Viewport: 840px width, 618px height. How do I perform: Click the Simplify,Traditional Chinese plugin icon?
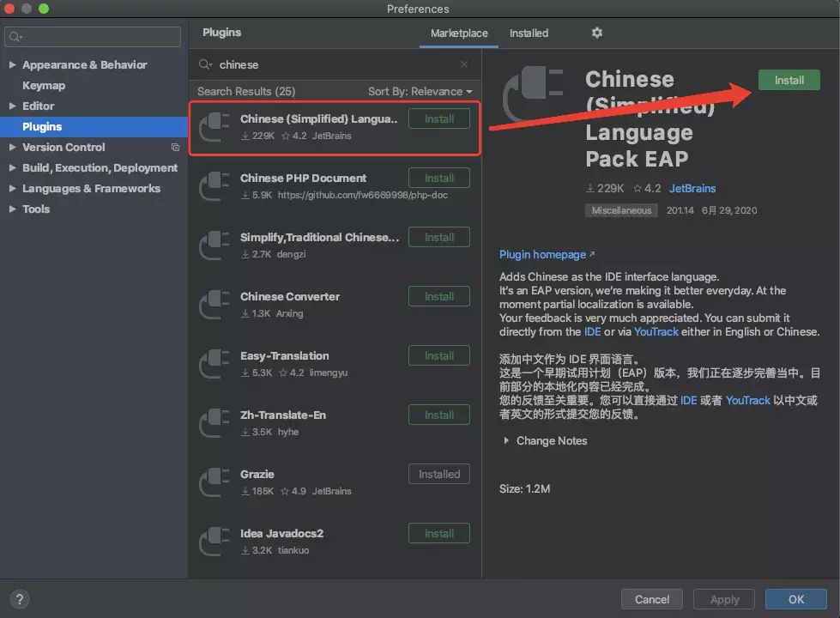point(215,245)
